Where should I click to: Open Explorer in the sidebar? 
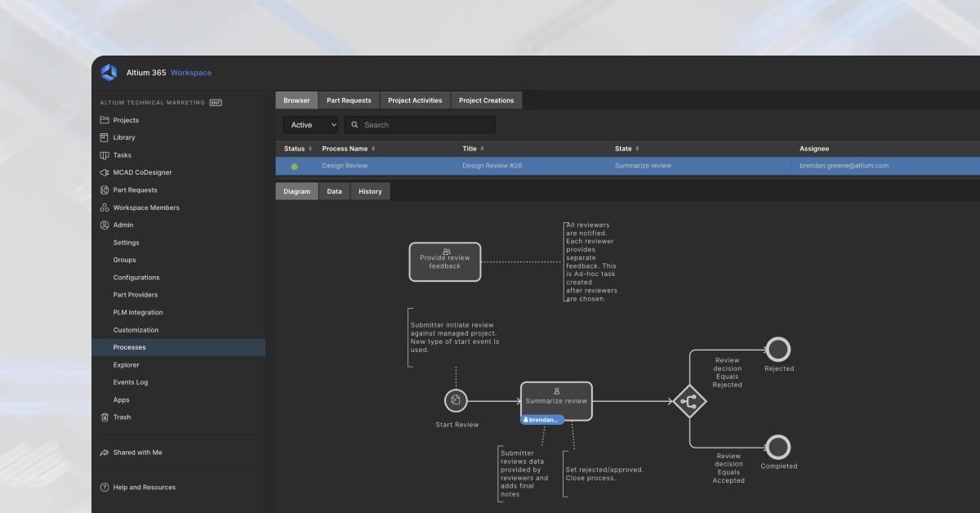[x=127, y=365]
